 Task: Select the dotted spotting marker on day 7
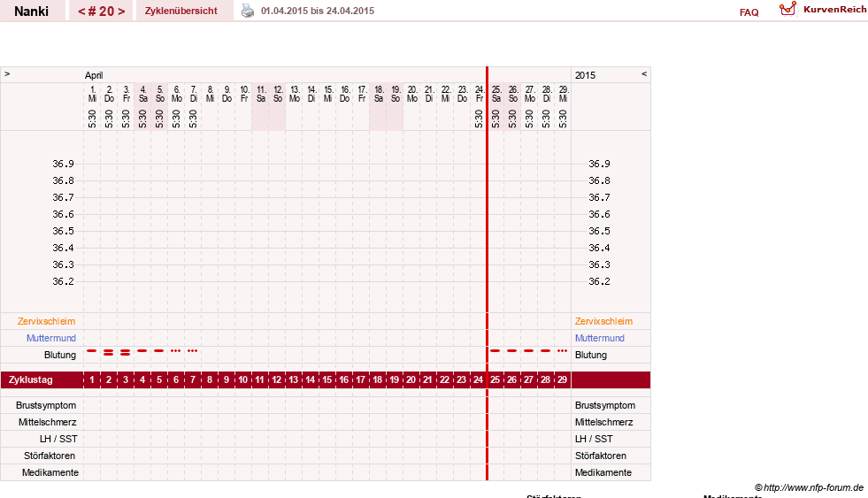point(193,350)
